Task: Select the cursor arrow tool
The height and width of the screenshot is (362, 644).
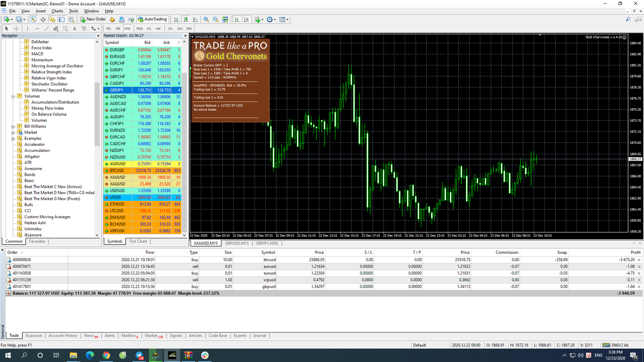Action: click(x=6, y=28)
